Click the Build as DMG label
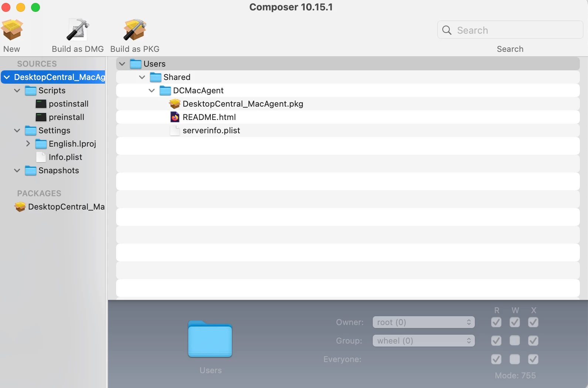Screen dimensions: 588x388 click(x=78, y=49)
